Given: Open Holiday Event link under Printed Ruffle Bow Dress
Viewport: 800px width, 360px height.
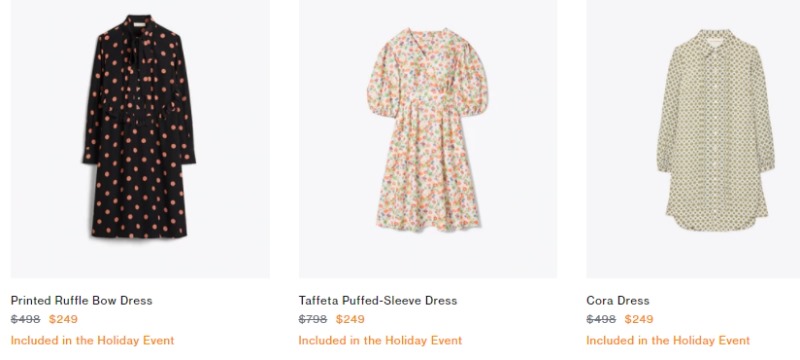Looking at the screenshot, I should tap(92, 340).
